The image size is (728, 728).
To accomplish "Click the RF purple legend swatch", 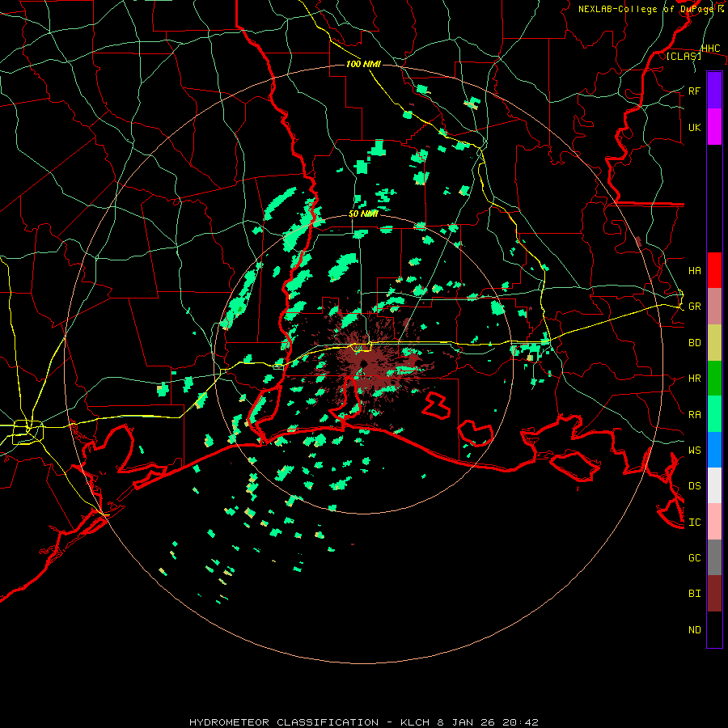I will click(x=714, y=91).
